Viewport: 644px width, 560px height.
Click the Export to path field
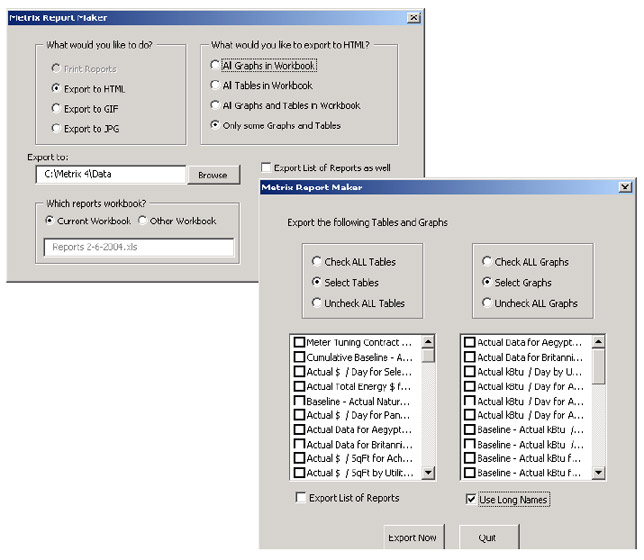(111, 174)
